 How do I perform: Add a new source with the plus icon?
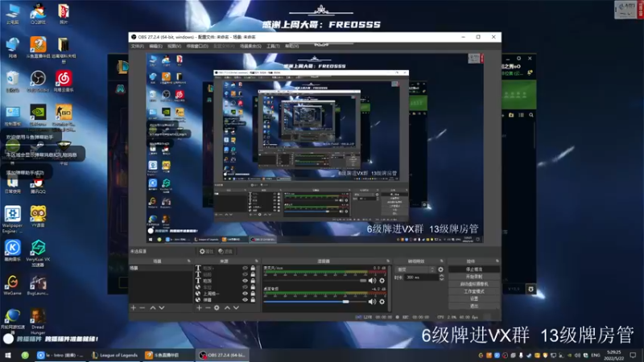pyautogui.click(x=199, y=307)
